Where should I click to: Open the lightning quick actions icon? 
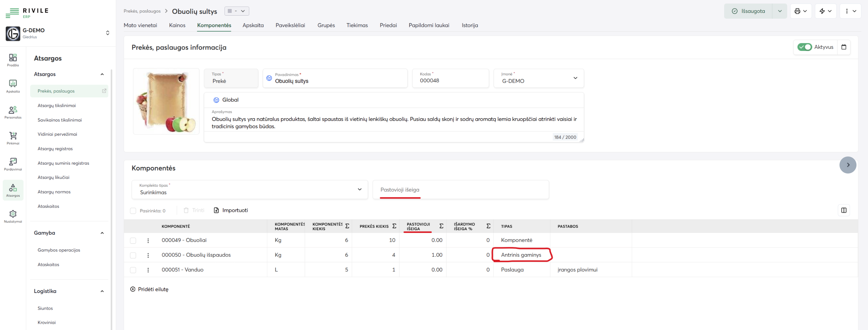point(822,11)
